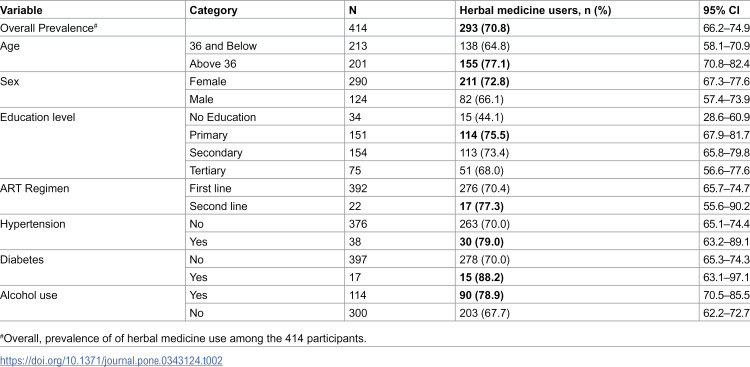Select the Female category cell
The width and height of the screenshot is (750, 367).
(x=208, y=82)
